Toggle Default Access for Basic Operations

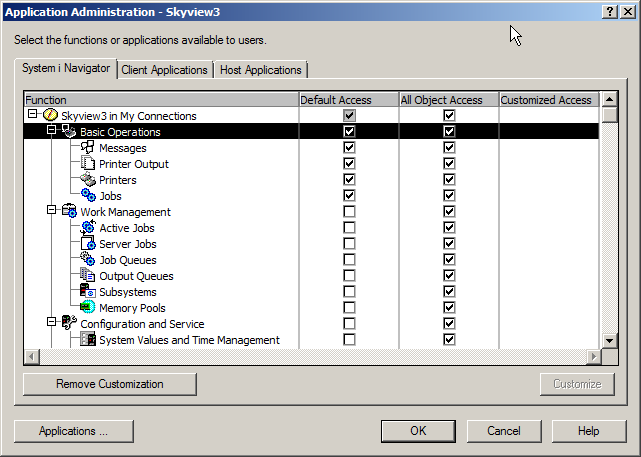click(x=349, y=131)
